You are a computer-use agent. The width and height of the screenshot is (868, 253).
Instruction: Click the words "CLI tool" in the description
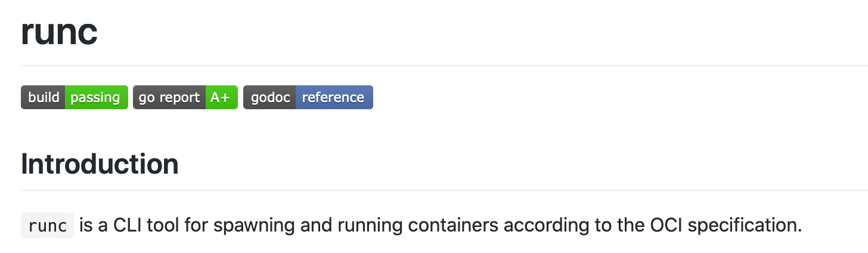tap(140, 226)
